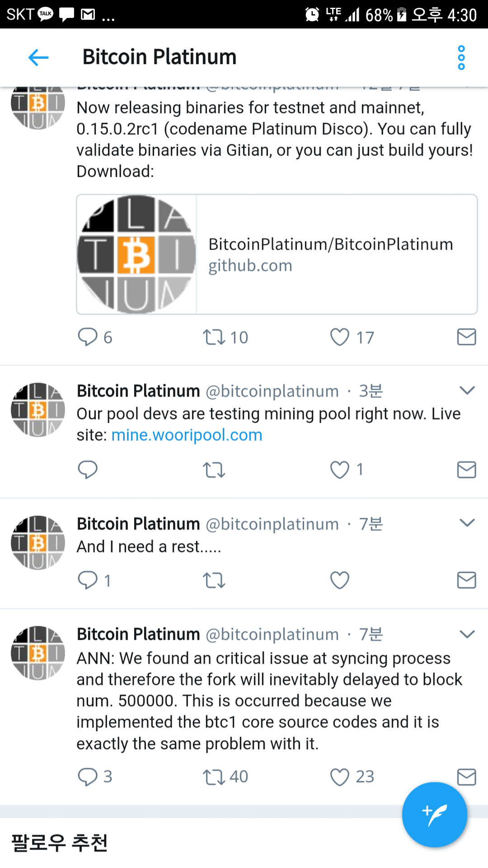The image size is (488, 868).
Task: Tap the compose new tweet button
Action: click(434, 814)
